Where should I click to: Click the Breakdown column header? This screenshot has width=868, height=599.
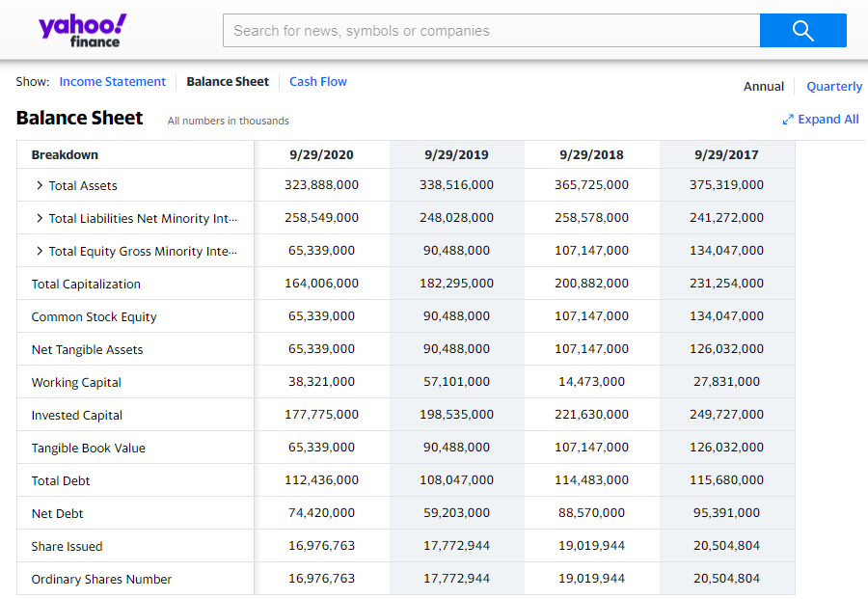coord(65,155)
